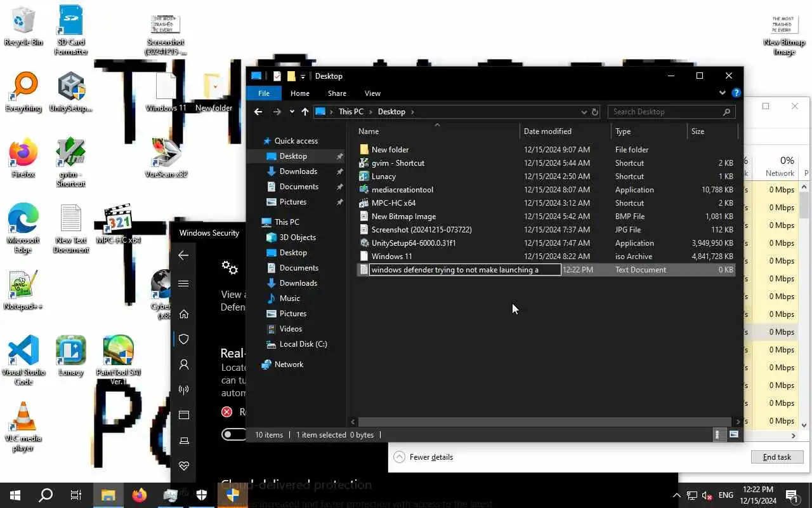
Task: Collapse Task Manager with Fewer details
Action: (x=423, y=457)
